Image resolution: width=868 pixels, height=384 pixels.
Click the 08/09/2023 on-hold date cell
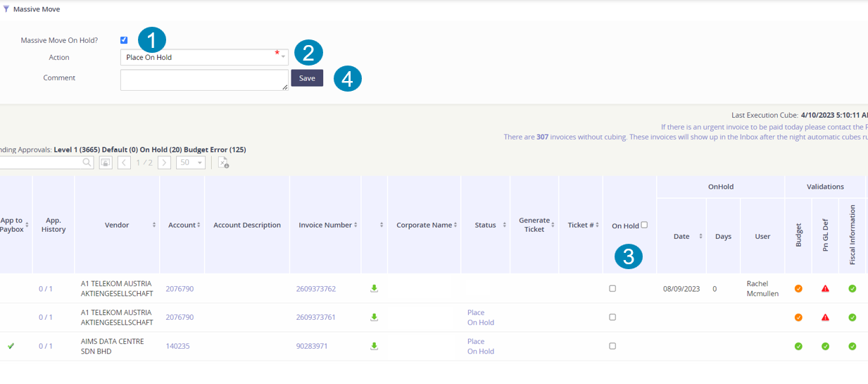pos(681,289)
